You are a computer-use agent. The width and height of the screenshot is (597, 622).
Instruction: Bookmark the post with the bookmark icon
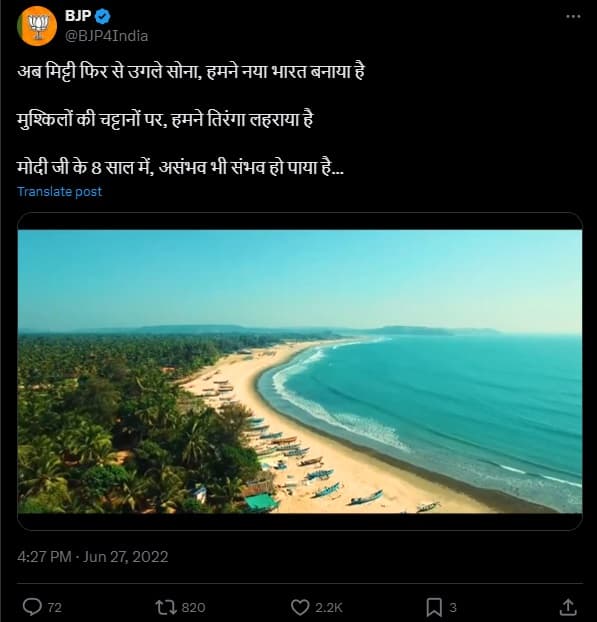click(x=434, y=607)
